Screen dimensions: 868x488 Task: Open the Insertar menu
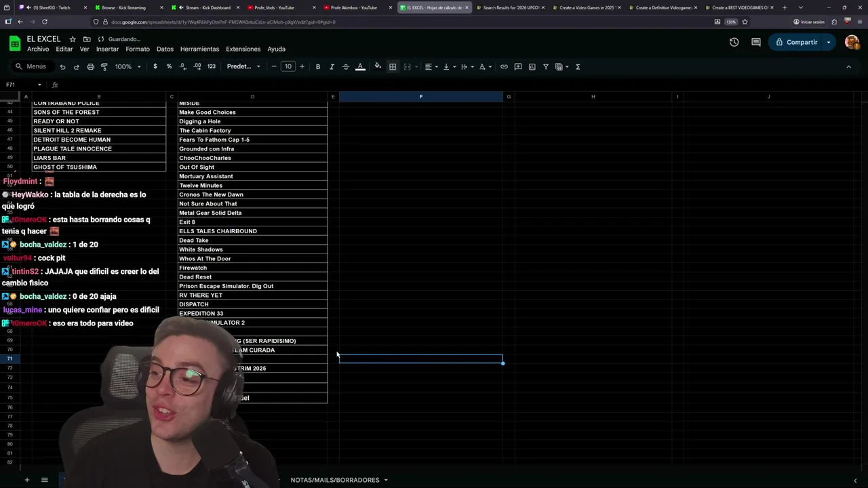click(107, 49)
